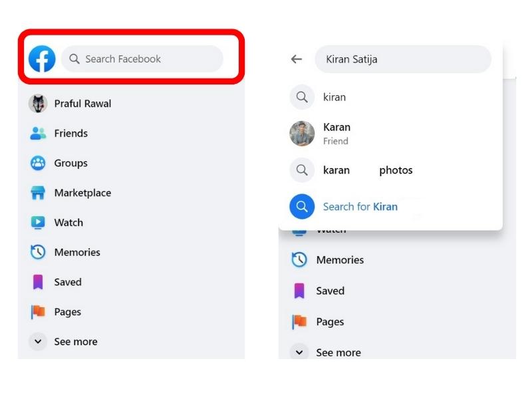
Task: Select the 'kiran' search suggestion
Action: pos(334,97)
